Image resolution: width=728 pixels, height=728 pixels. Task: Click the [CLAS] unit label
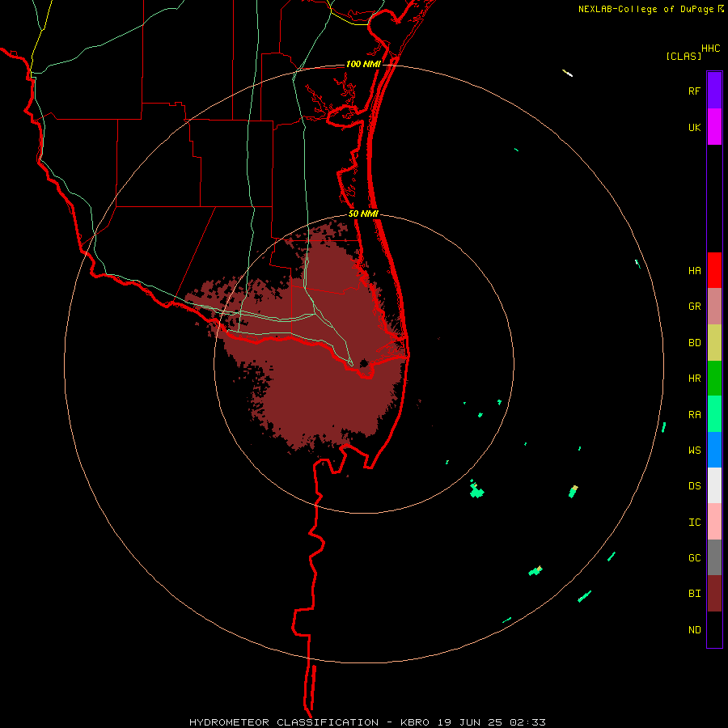pos(684,56)
